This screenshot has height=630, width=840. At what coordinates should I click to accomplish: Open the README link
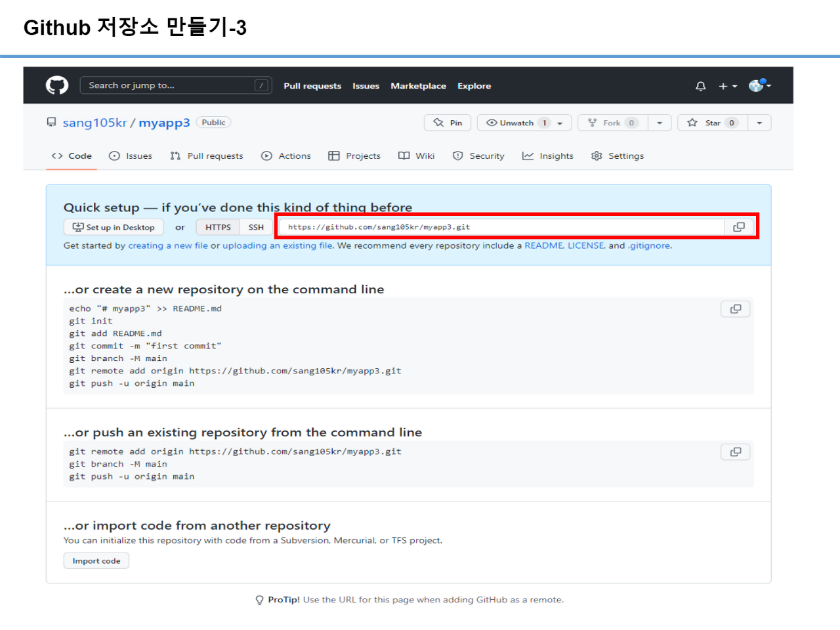543,245
